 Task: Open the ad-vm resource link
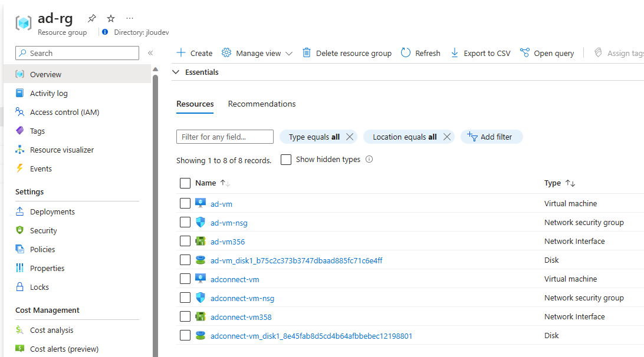[x=221, y=204]
